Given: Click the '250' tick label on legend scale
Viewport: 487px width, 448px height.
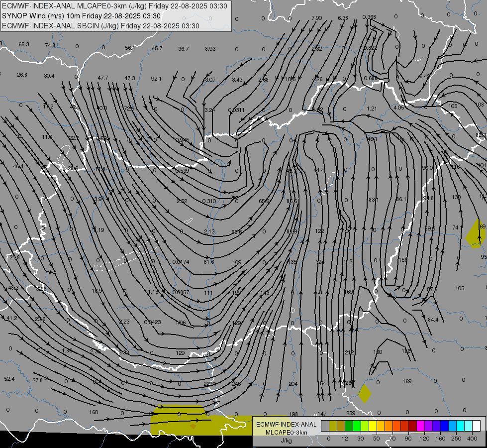Looking at the screenshot, I should coord(456,439).
